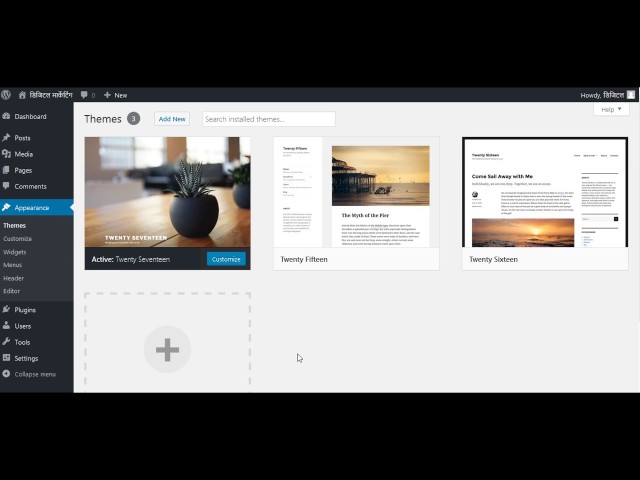Open the Twenty Fifteen theme thumbnail
Viewport: 640px width, 480px height.
356,192
